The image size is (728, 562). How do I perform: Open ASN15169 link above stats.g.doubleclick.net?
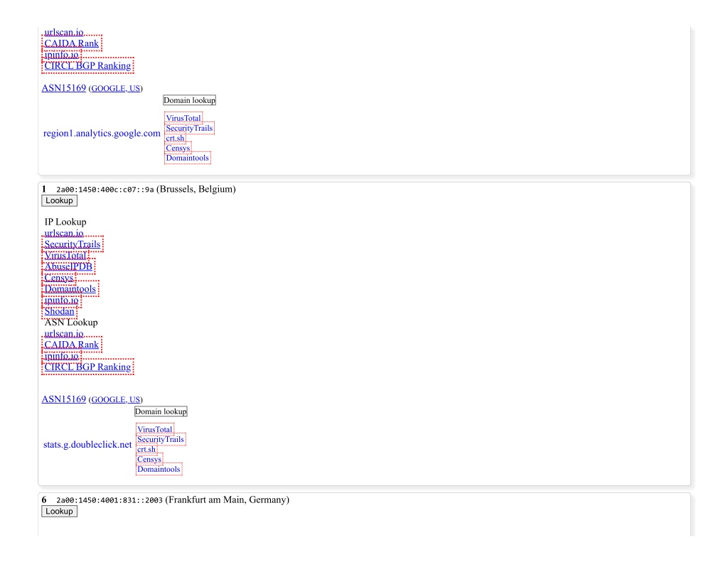(63, 399)
